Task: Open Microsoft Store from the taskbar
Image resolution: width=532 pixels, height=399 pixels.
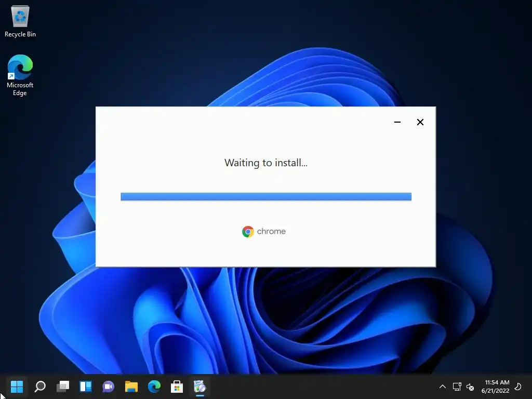Action: click(177, 387)
